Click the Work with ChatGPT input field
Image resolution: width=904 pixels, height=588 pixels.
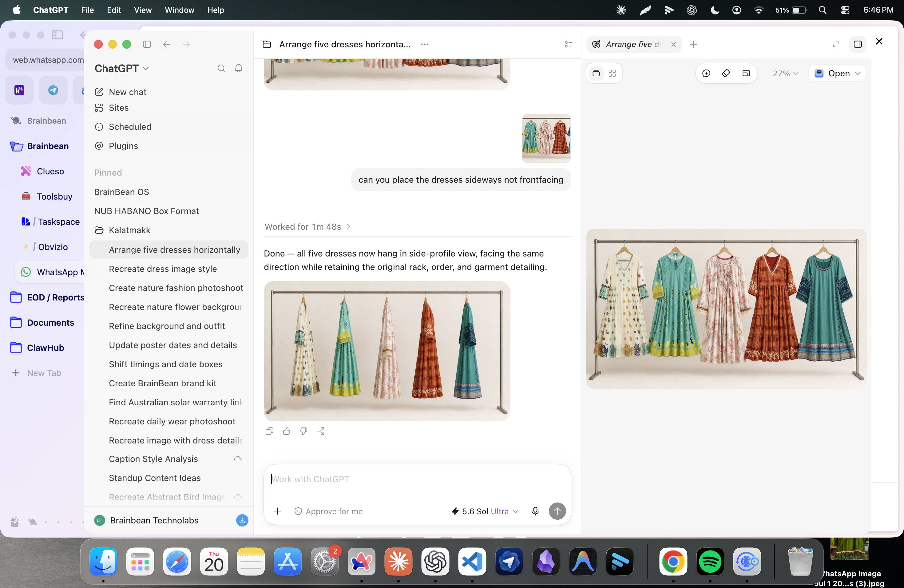click(417, 479)
